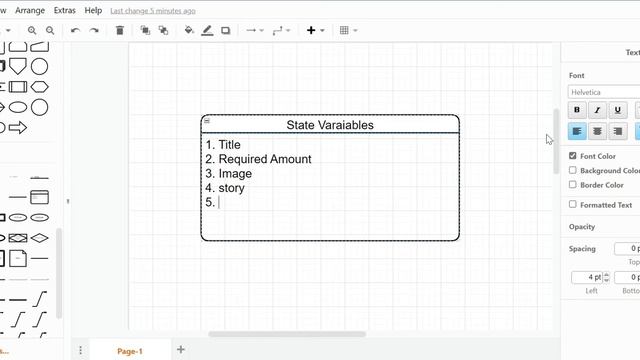Image resolution: width=640 pixels, height=360 pixels.
Task: Open line color pencil tool
Action: tap(207, 30)
